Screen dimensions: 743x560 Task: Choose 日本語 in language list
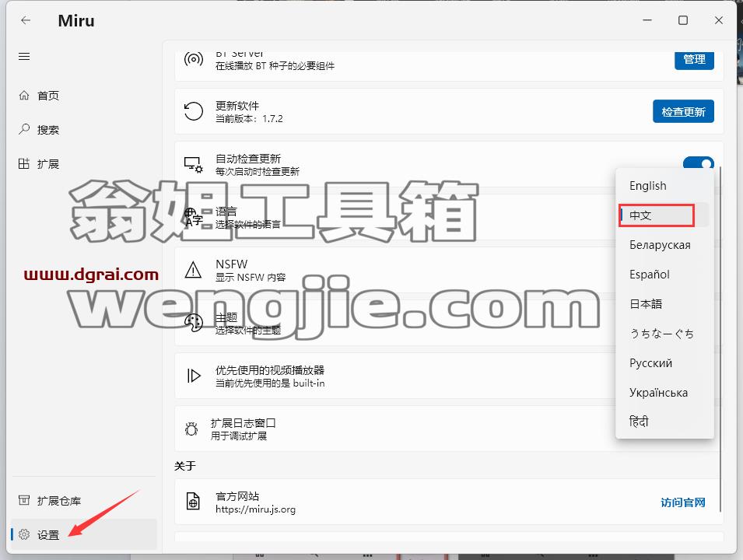pyautogui.click(x=664, y=303)
